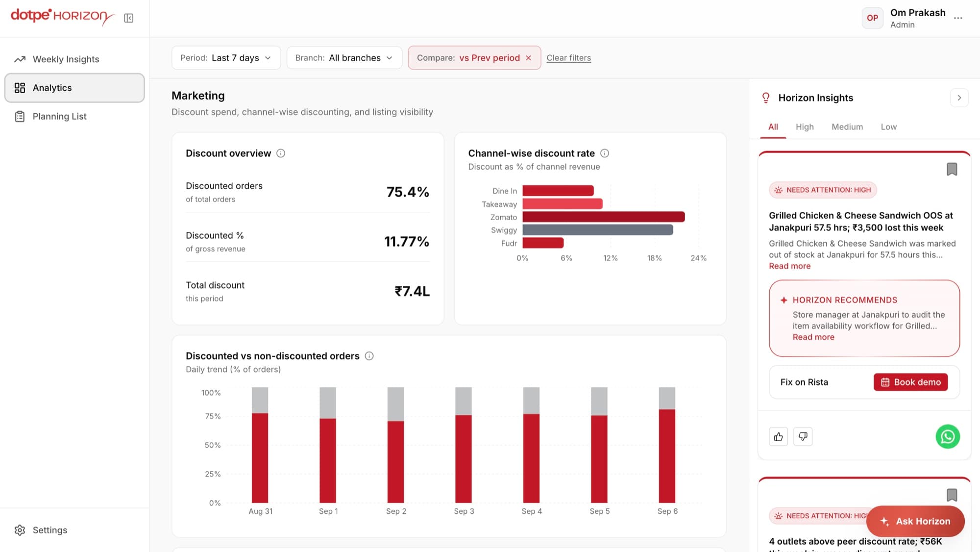Click Dine In discount bar
The height and width of the screenshot is (552, 980).
pyautogui.click(x=558, y=191)
